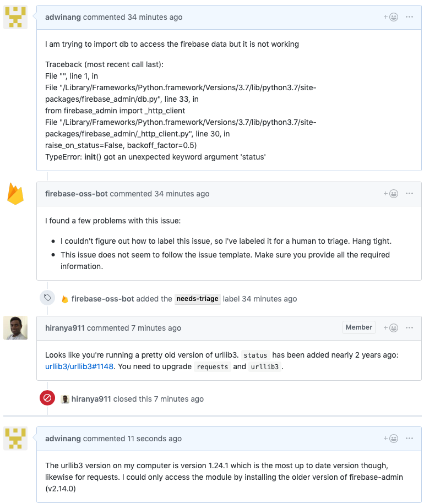
Task: Click the label tag icon in timeline
Action: tap(47, 298)
